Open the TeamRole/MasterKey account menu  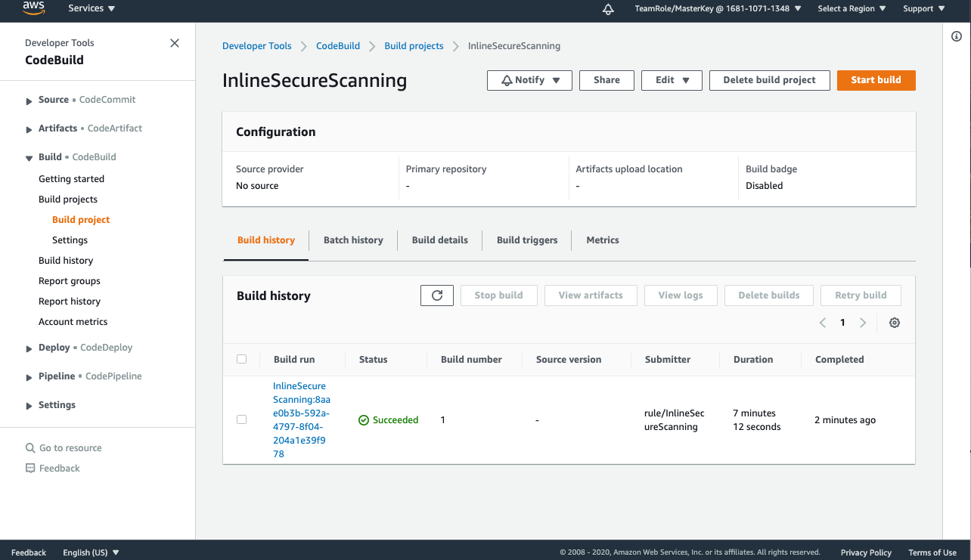tap(718, 9)
